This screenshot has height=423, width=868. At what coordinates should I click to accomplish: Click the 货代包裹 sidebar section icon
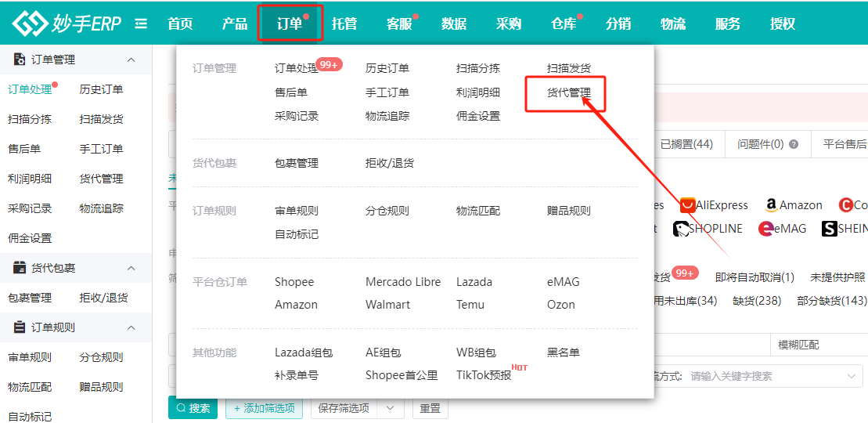point(20,268)
